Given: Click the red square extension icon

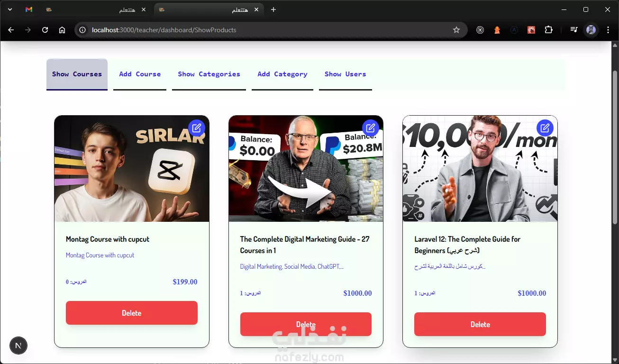Looking at the screenshot, I should pyautogui.click(x=531, y=30).
